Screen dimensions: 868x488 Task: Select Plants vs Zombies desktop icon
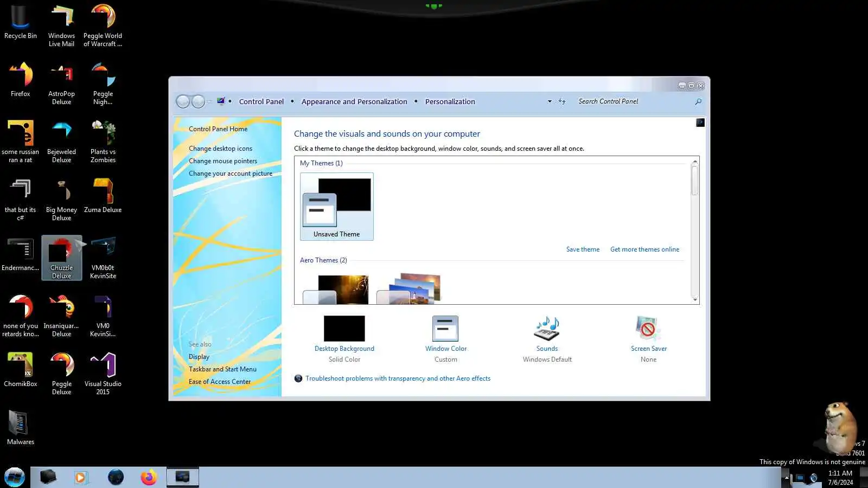point(103,142)
